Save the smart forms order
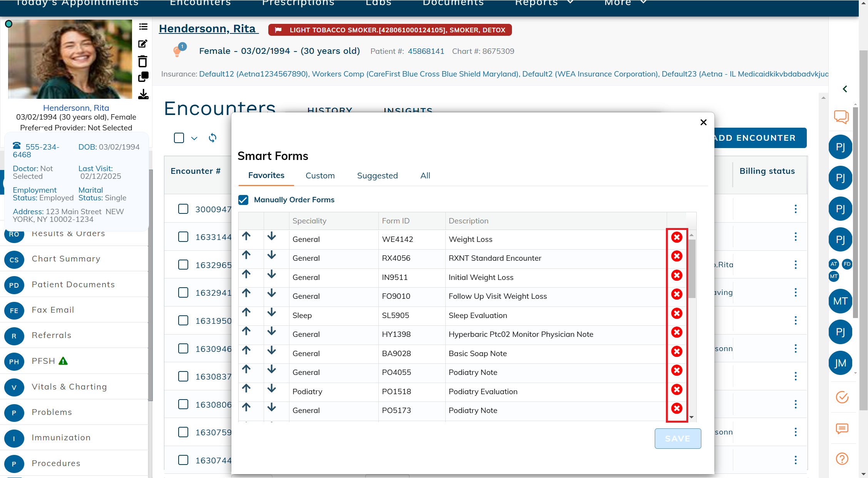 click(678, 438)
